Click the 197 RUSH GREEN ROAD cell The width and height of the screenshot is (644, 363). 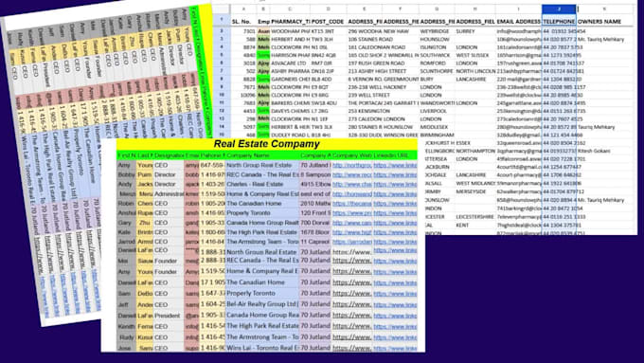[x=376, y=64]
